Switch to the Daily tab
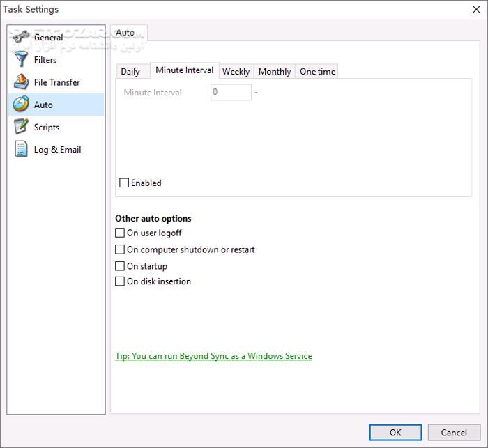The image size is (488, 448). click(130, 71)
